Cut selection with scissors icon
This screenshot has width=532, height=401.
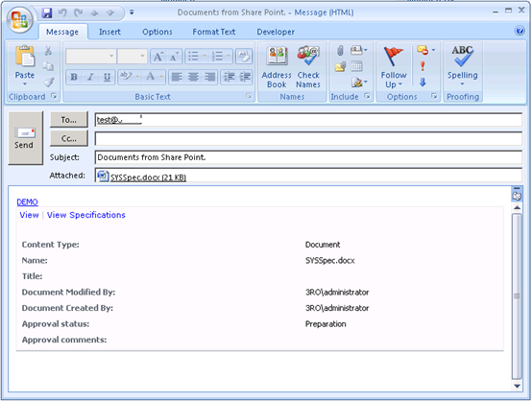click(x=48, y=51)
